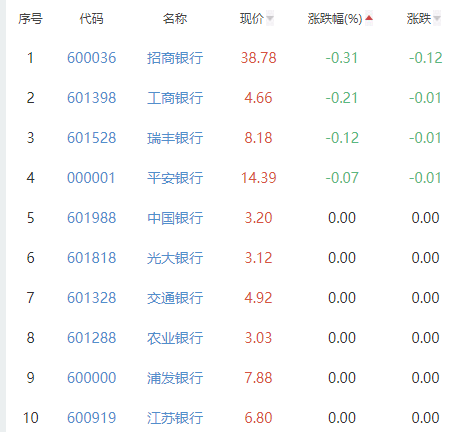Open 江苏银行 stock page
The image size is (465, 432).
coord(175,418)
